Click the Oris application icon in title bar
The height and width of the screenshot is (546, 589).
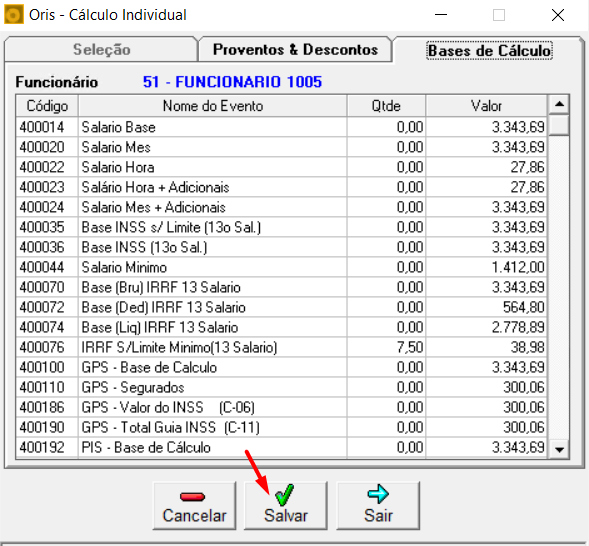pos(14,15)
